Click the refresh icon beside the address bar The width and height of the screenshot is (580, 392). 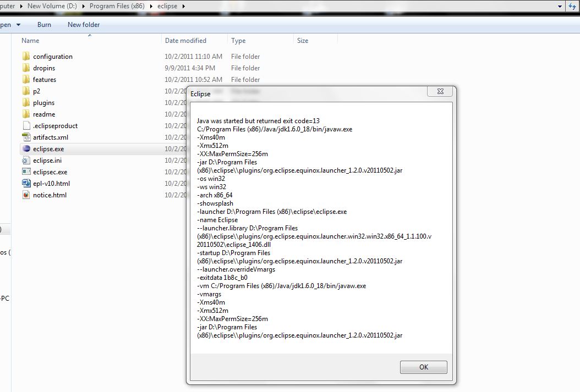[572, 6]
